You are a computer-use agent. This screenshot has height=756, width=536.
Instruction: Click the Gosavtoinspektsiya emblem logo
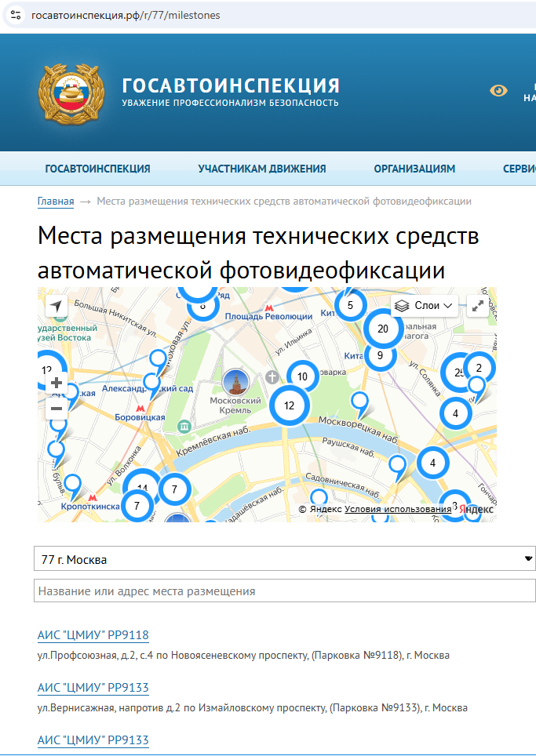tap(71, 91)
